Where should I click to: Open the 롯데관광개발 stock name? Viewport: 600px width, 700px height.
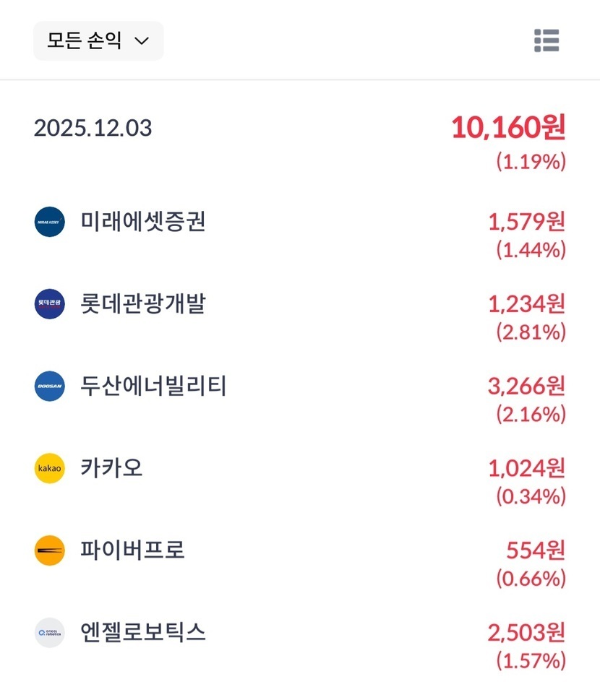(143, 303)
